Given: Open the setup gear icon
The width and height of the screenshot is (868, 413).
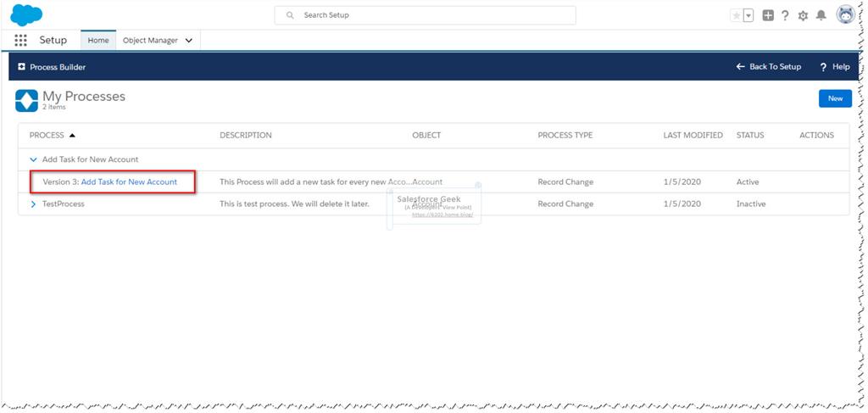Looking at the screenshot, I should (803, 16).
